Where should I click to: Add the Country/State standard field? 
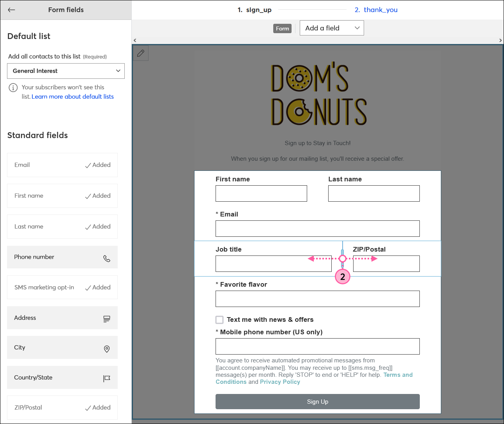coord(62,378)
